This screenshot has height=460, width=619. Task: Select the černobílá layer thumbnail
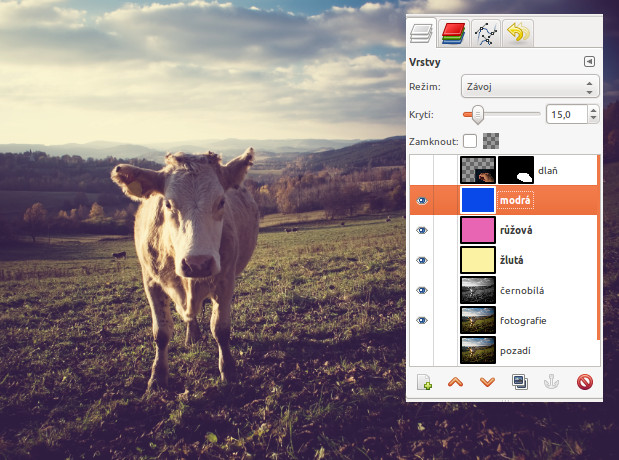pyautogui.click(x=478, y=290)
